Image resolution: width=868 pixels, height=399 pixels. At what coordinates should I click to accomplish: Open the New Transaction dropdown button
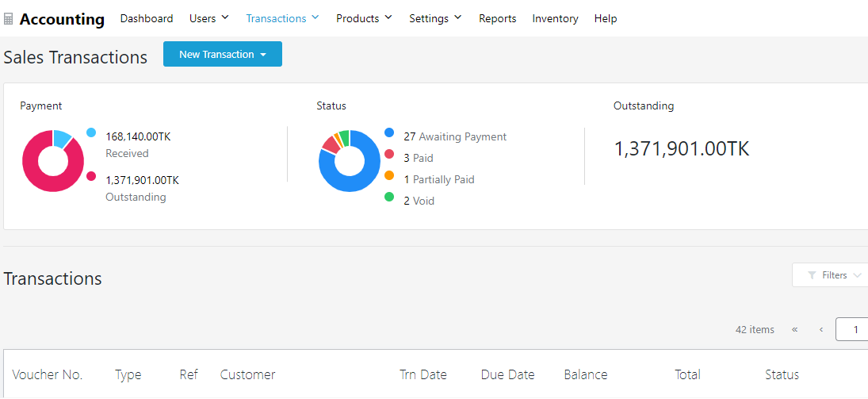pyautogui.click(x=222, y=54)
